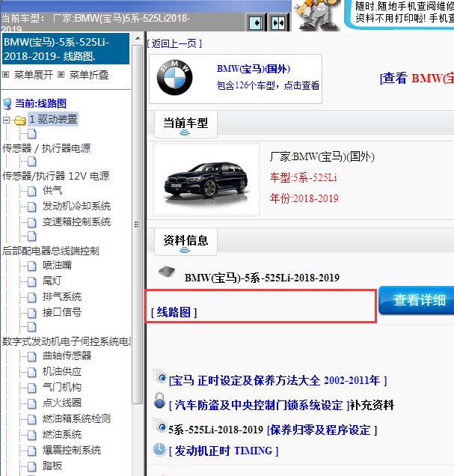Click 菜单折叠 to collapse all menus

(x=89, y=75)
